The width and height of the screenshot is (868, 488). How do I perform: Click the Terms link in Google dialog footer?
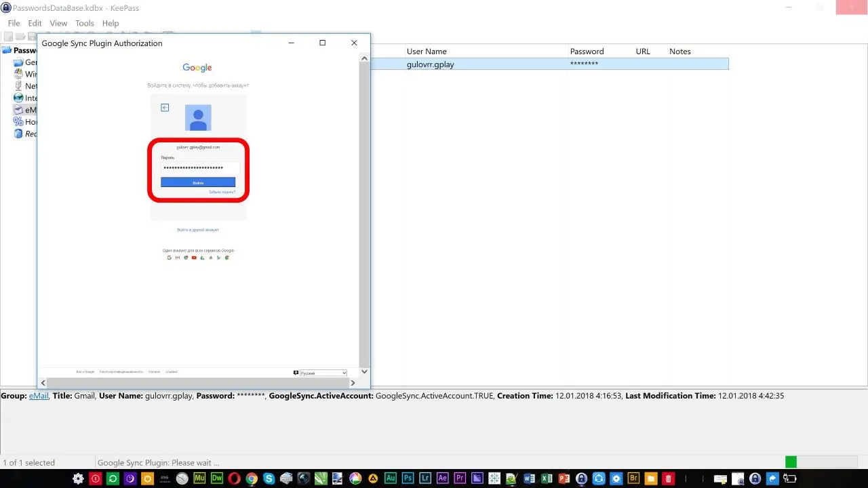click(155, 371)
